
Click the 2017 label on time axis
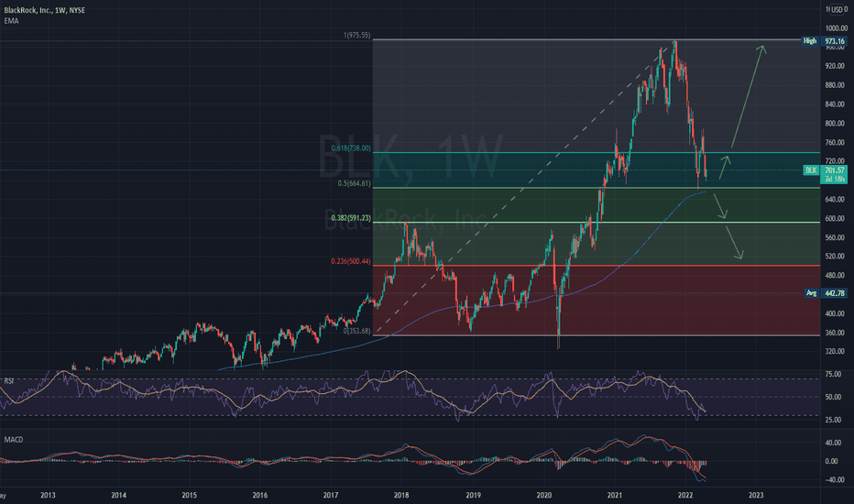coord(331,495)
